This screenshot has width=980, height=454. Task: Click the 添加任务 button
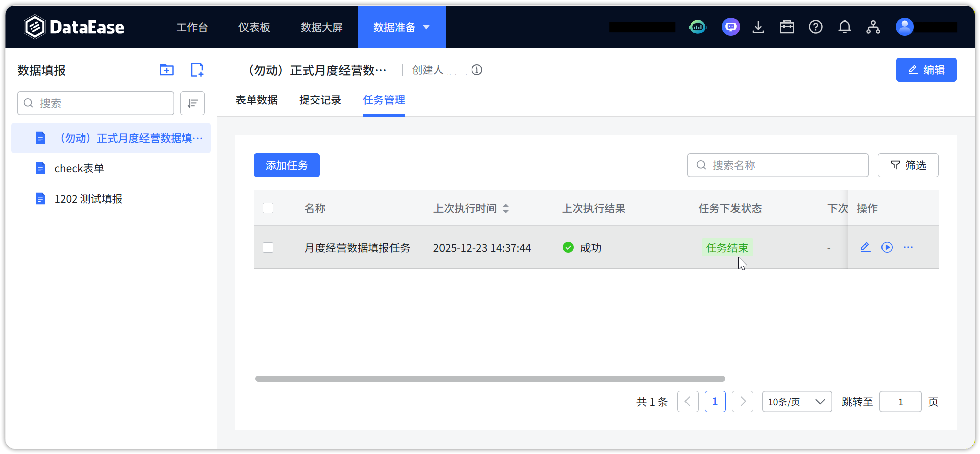[x=286, y=165]
